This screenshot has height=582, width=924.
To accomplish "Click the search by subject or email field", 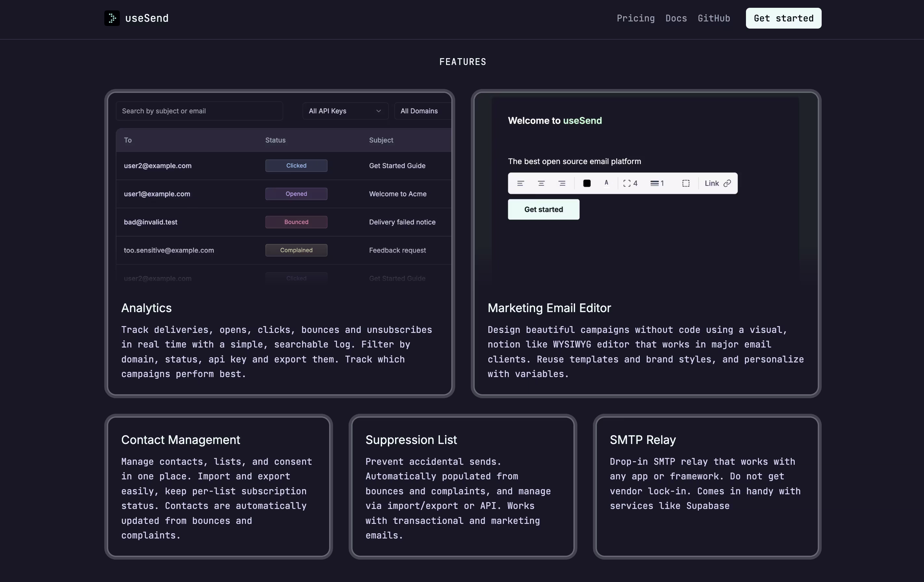I will (199, 111).
